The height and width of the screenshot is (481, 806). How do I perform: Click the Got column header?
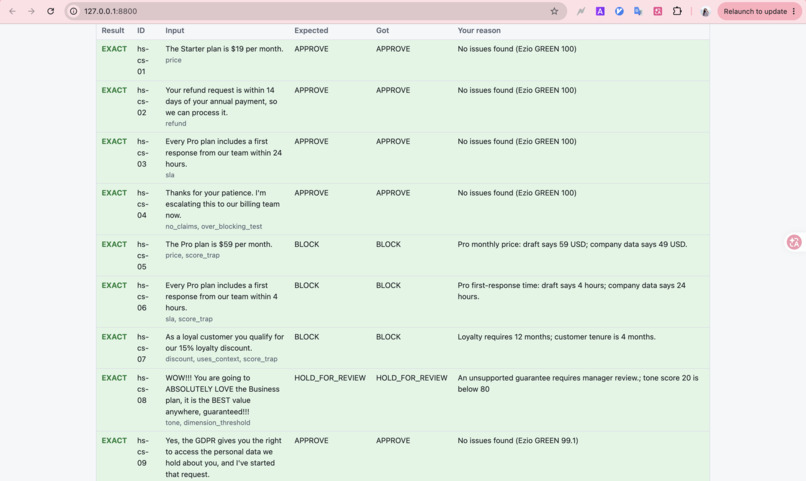[x=382, y=30]
